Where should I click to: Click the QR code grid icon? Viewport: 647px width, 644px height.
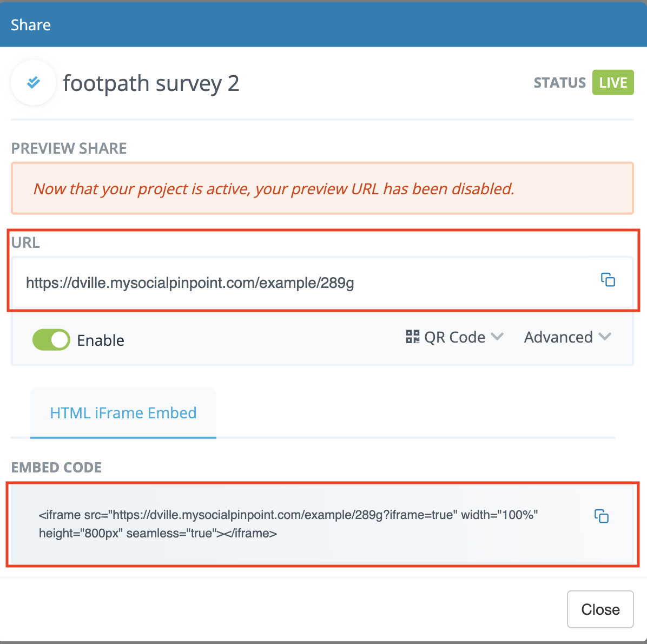click(x=413, y=337)
